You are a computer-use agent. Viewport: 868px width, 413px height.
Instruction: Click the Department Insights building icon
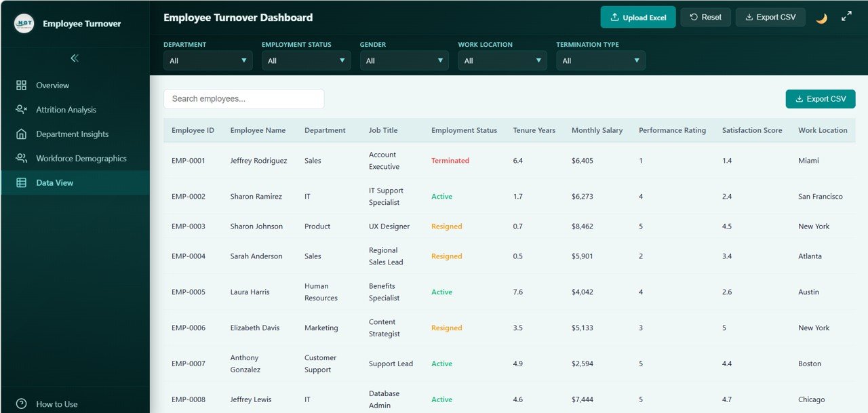[22, 134]
